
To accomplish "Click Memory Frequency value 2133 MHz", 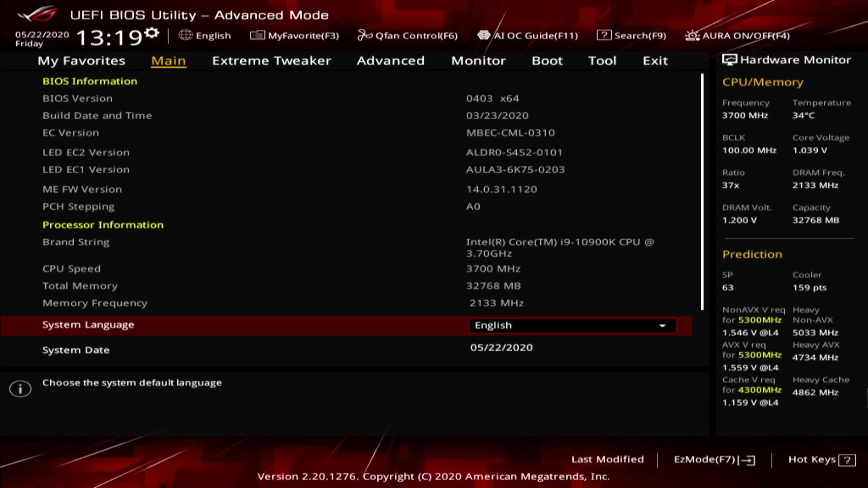I will pyautogui.click(x=496, y=303).
